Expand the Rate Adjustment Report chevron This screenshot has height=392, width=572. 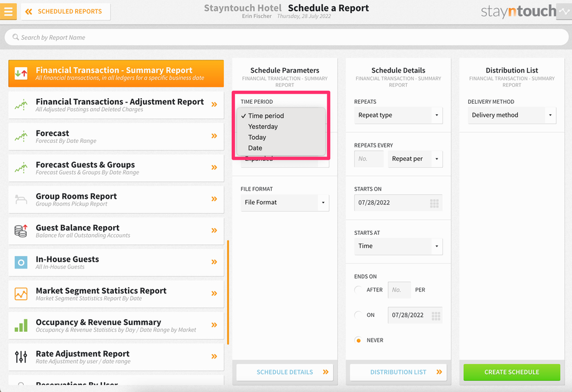pos(214,357)
